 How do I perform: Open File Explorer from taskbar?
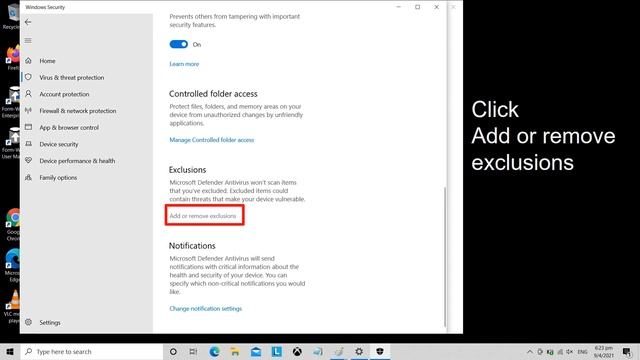click(x=235, y=351)
